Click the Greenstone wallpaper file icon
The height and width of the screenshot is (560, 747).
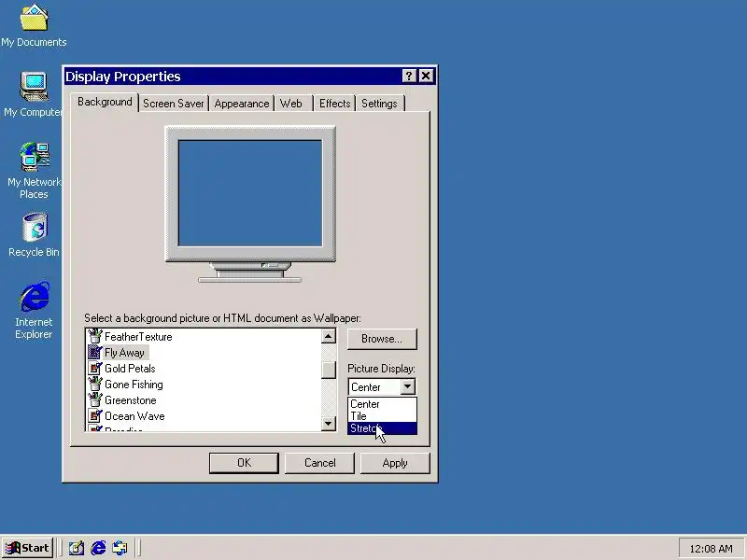tap(95, 400)
